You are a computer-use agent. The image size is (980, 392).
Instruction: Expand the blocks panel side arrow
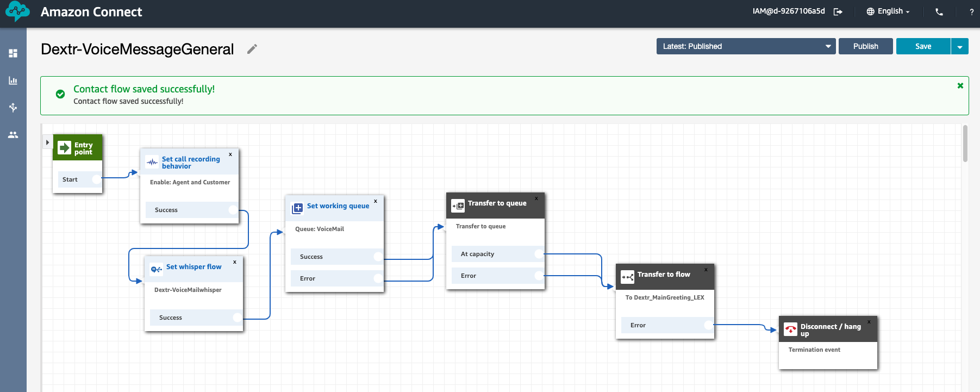click(47, 142)
